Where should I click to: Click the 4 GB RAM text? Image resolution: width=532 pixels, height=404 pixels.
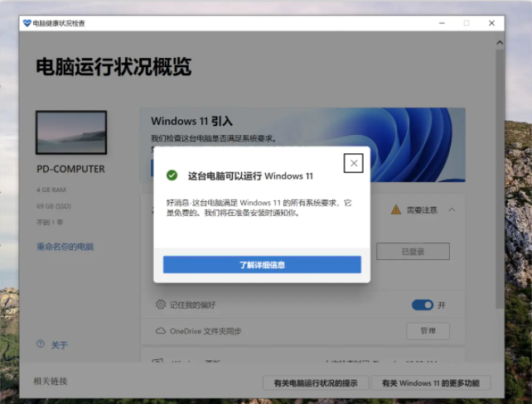pyautogui.click(x=51, y=190)
